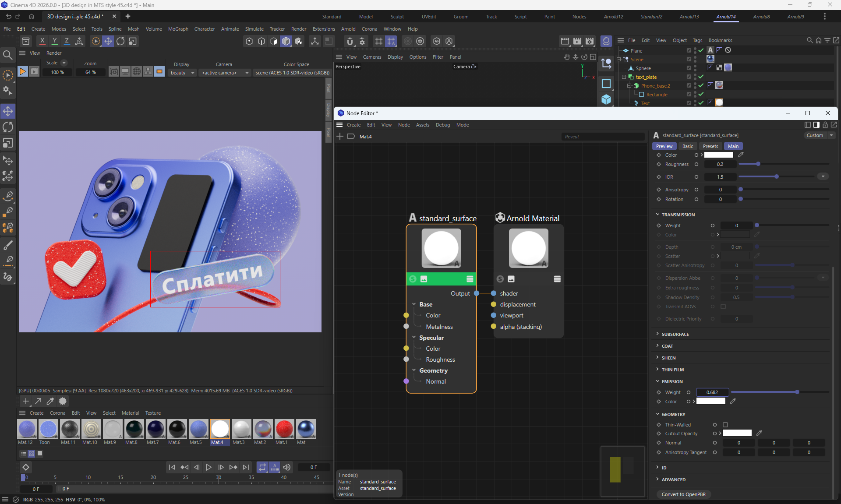Screen dimensions: 841x504
Task: Click the record keyframe diamond icon
Action: pos(26,467)
